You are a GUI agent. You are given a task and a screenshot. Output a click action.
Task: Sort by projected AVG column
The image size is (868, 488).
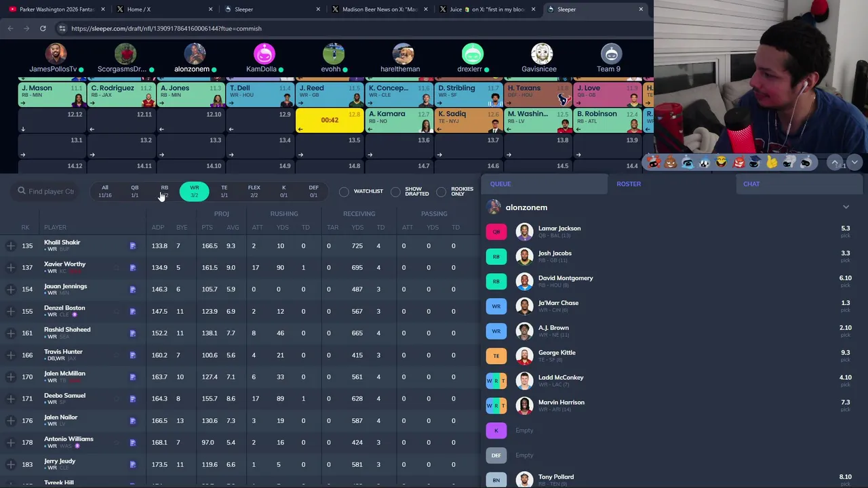click(233, 228)
